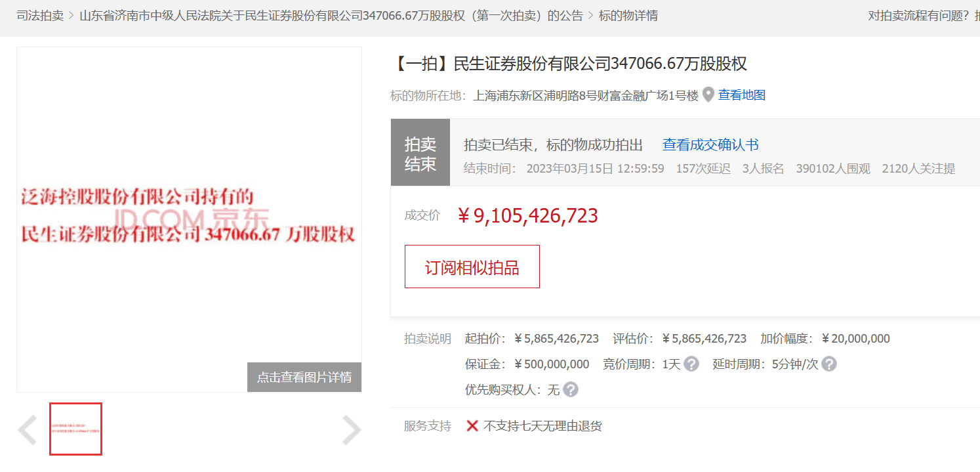Click the 157次延迟 text

[x=703, y=169]
